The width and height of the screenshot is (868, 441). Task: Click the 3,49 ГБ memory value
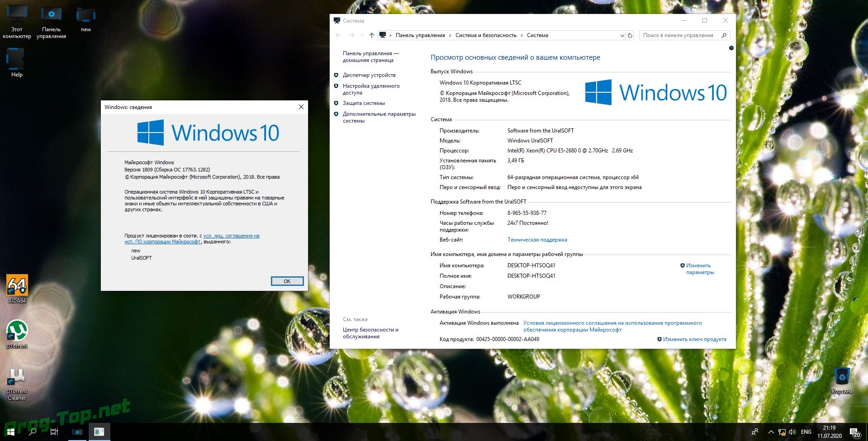pos(516,161)
